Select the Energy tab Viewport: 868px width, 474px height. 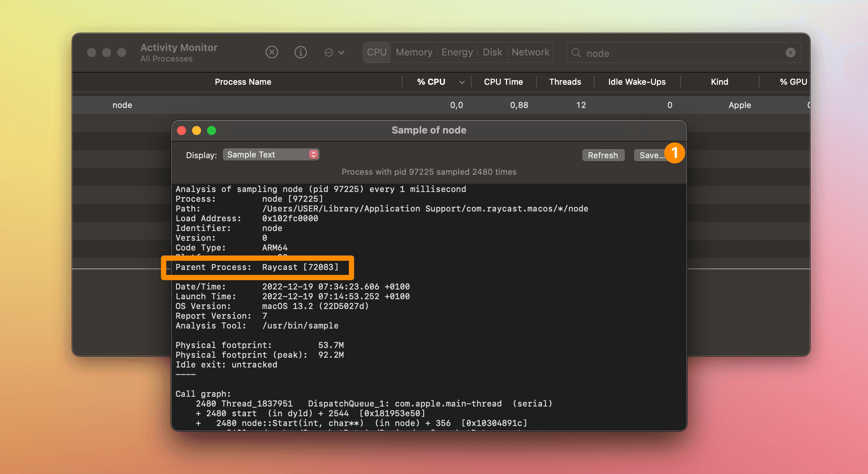[457, 52]
